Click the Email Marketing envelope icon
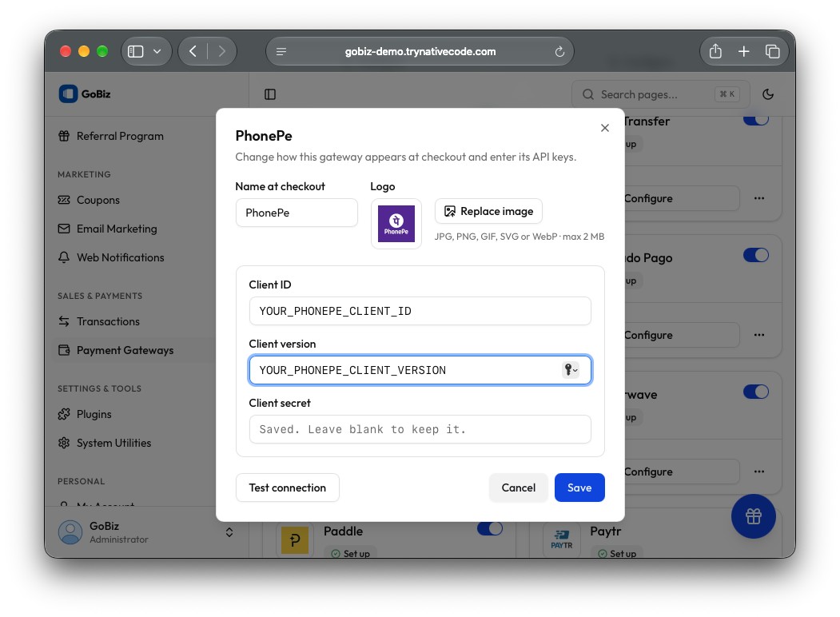 pyautogui.click(x=64, y=229)
